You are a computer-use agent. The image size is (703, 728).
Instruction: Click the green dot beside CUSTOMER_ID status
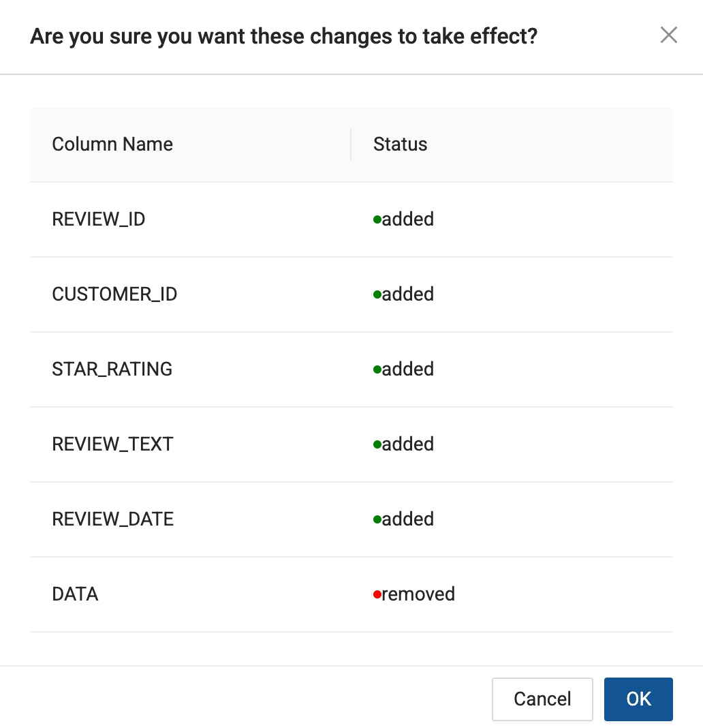click(x=377, y=294)
